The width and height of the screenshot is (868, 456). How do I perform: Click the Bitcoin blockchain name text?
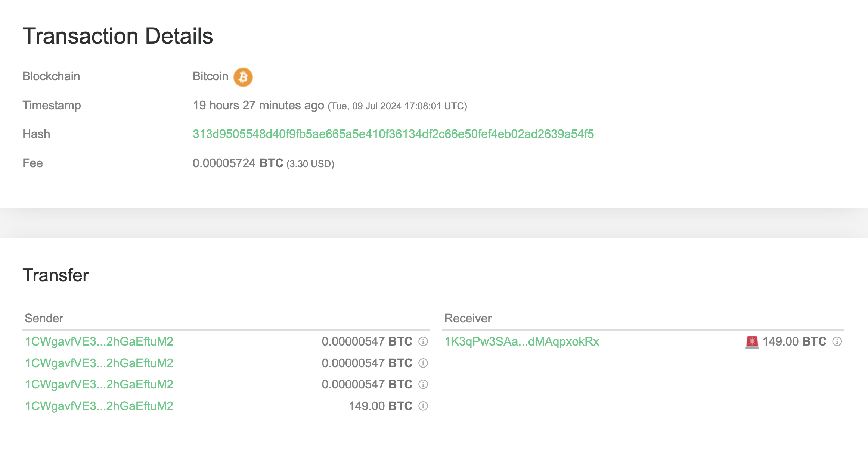pos(210,76)
